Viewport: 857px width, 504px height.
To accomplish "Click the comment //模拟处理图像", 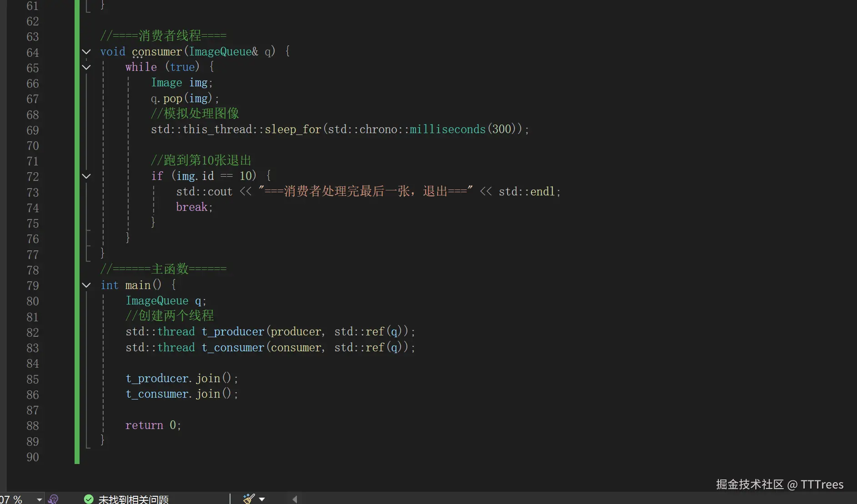I will (195, 114).
